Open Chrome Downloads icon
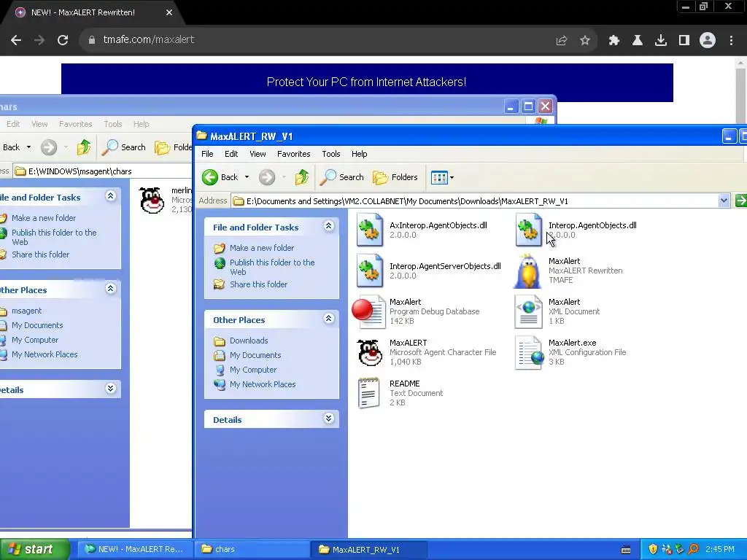The image size is (747, 560). pyautogui.click(x=661, y=41)
